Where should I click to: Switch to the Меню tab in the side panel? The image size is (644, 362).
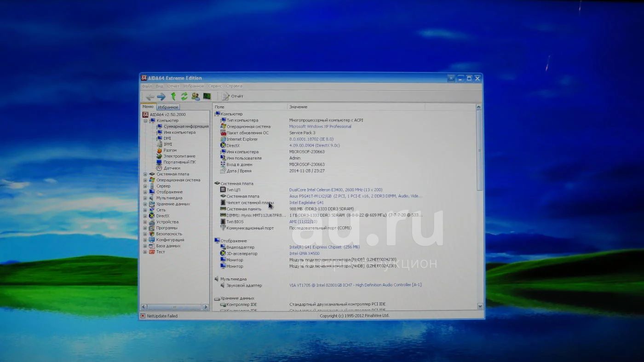click(148, 107)
